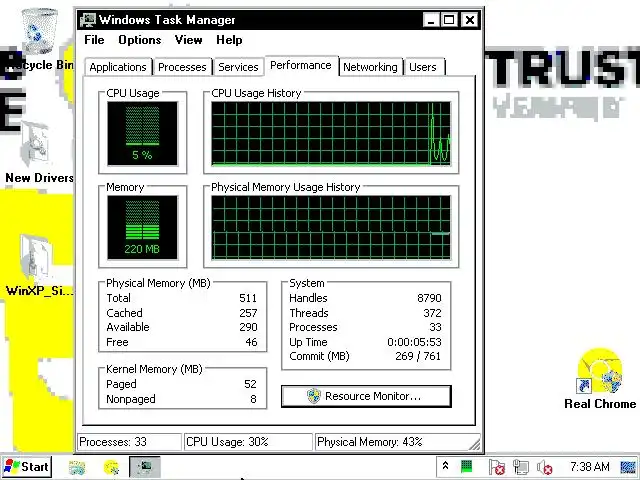Screen dimensions: 640x480
Task: Switch to the Networking tab
Action: pos(370,67)
